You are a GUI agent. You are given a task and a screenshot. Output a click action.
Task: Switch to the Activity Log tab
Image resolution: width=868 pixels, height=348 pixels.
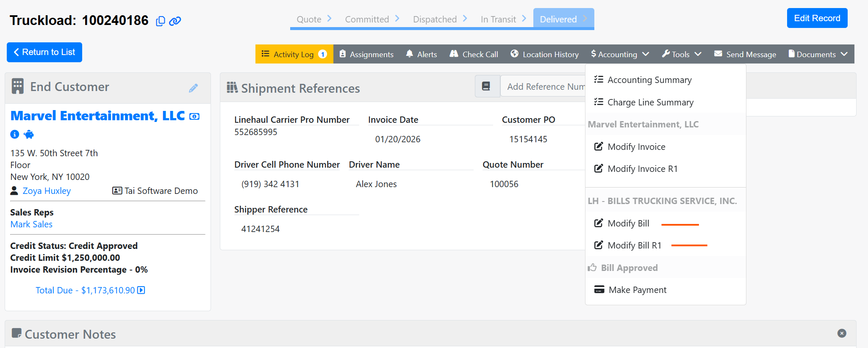pos(294,54)
